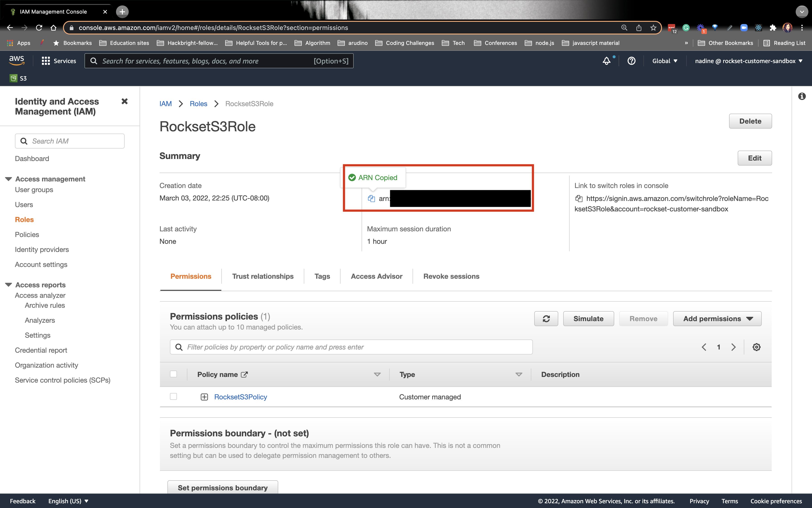Copy the role ARN with copy icon
Screen dimensions: 812x508
tap(371, 199)
